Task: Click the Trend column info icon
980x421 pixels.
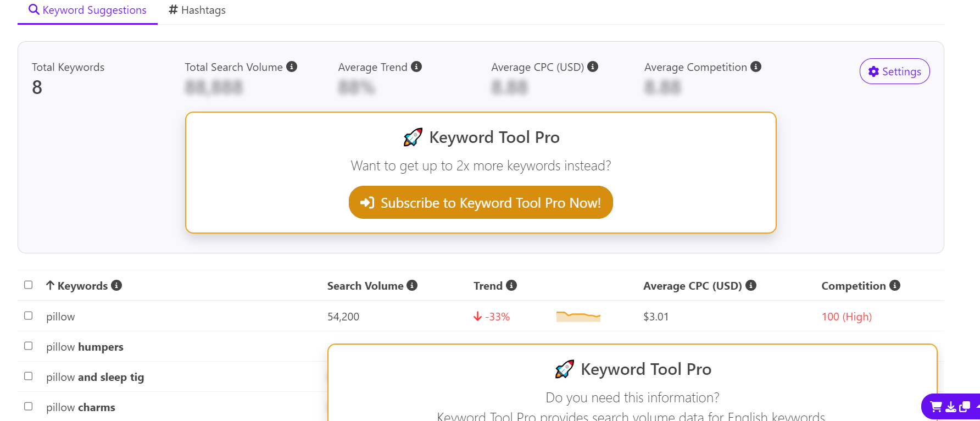Action: [511, 285]
